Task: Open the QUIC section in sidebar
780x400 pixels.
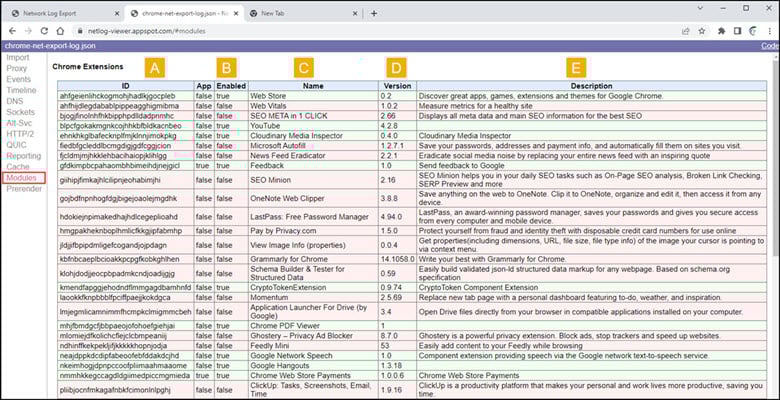Action: (x=16, y=145)
